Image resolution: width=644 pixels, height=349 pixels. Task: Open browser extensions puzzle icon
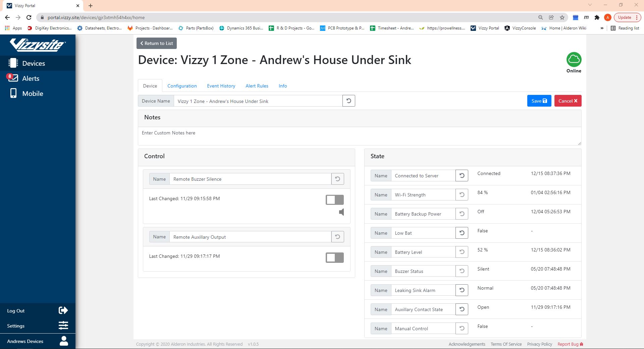[597, 17]
